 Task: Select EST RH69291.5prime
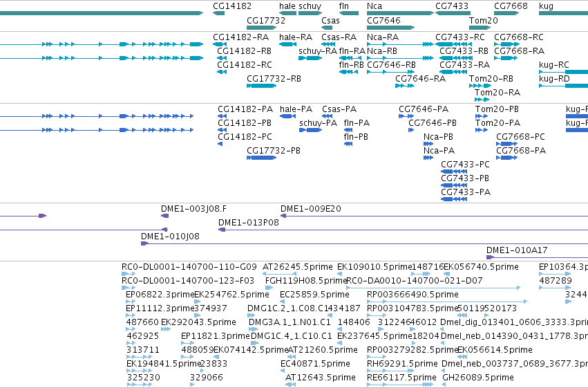coord(402,364)
